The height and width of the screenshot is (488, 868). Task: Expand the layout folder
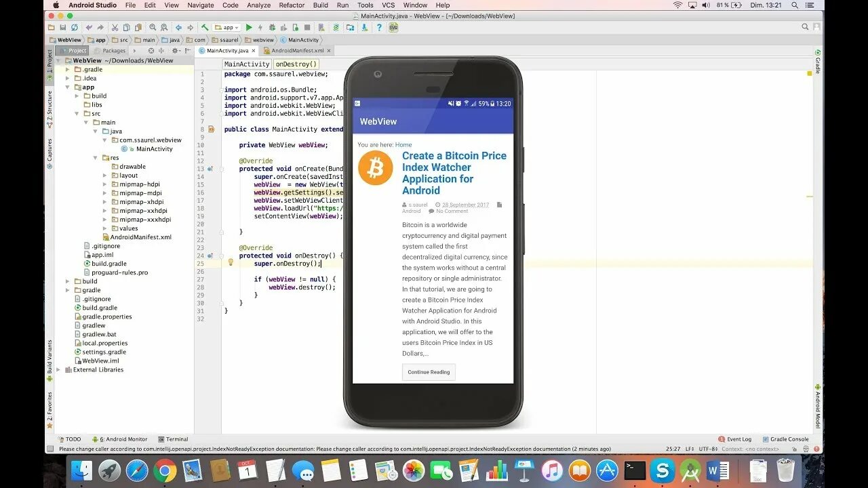tap(105, 175)
